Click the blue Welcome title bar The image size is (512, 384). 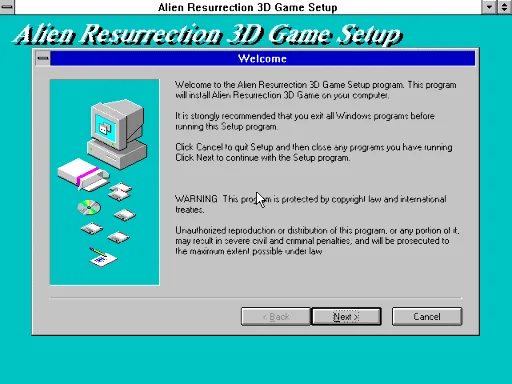(263, 59)
